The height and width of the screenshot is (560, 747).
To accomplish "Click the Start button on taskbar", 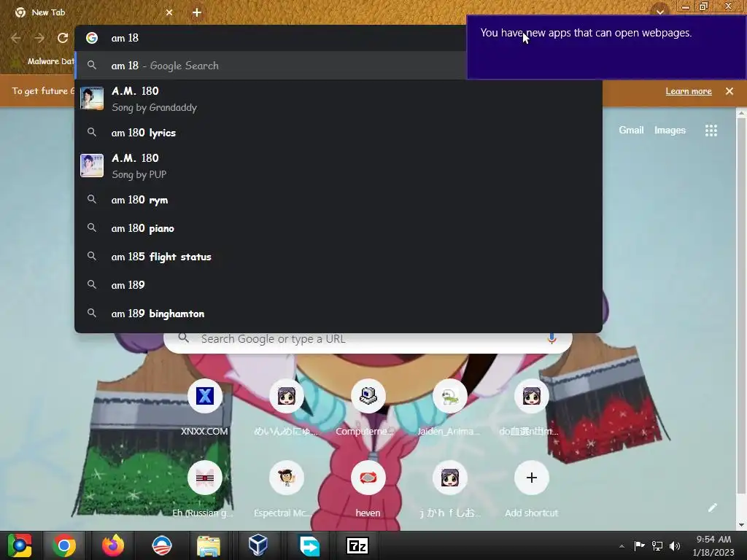I will pos(20,545).
